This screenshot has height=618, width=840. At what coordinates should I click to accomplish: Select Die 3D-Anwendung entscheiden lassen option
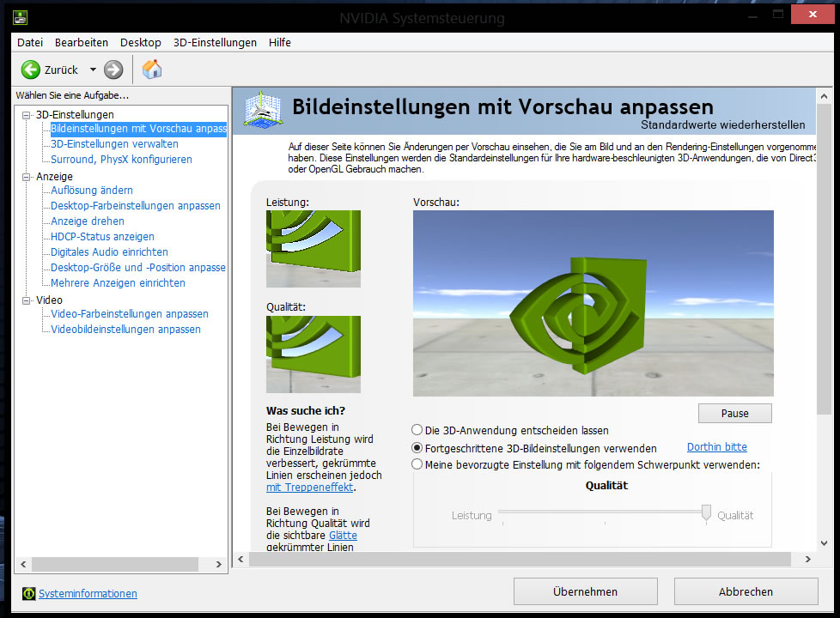click(417, 430)
